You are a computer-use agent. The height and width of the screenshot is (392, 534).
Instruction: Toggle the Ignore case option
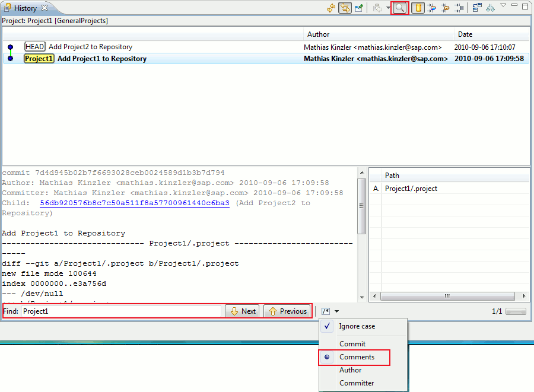[x=357, y=326]
